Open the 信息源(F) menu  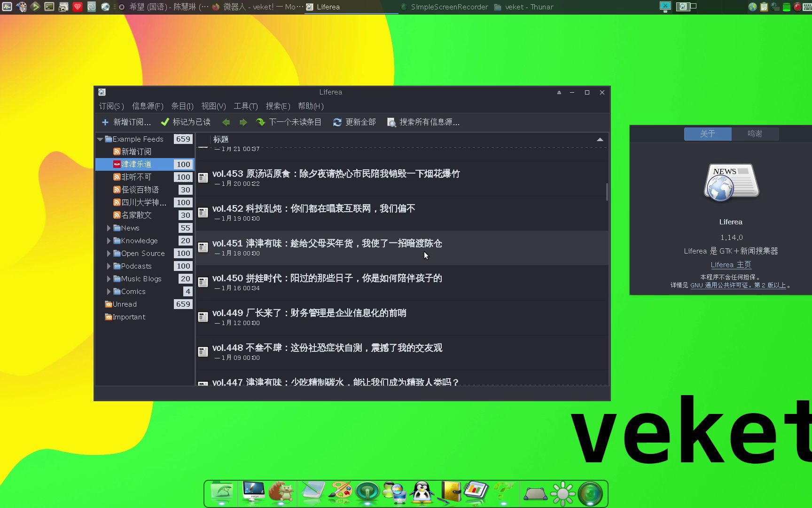pos(148,106)
